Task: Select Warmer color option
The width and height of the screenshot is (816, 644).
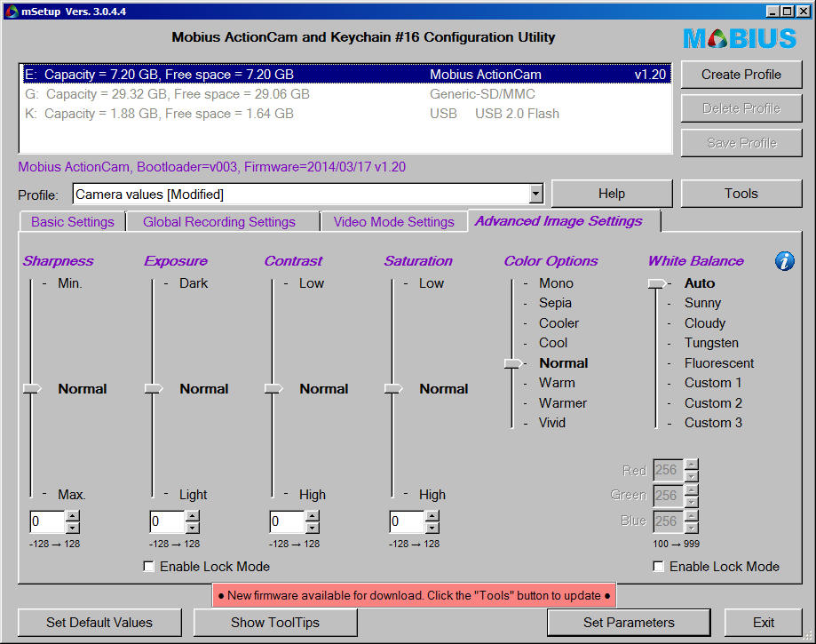Action: coord(563,403)
